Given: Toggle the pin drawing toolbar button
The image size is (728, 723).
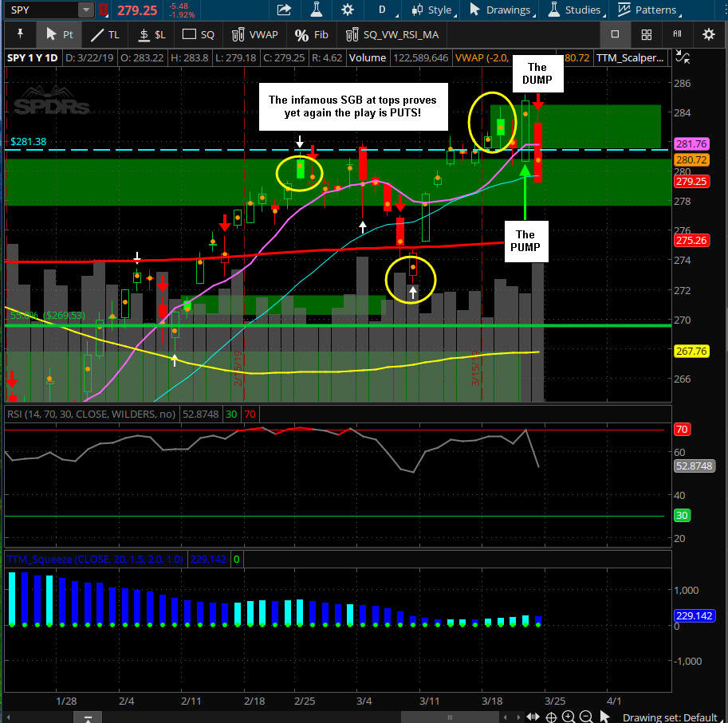Looking at the screenshot, I should [x=20, y=35].
